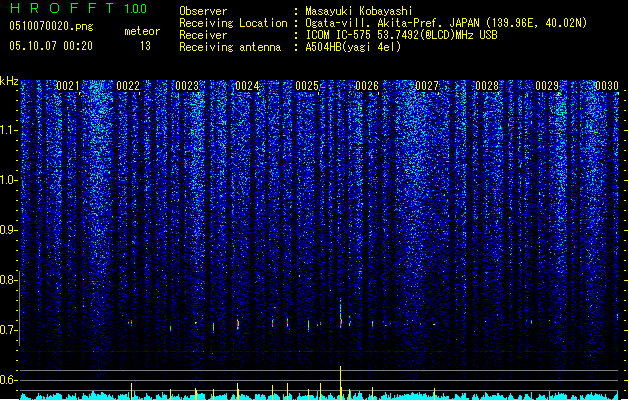Select the filename 0510070020.png

point(51,26)
